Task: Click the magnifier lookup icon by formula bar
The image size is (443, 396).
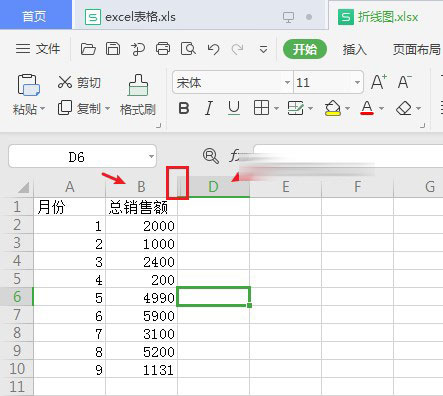Action: click(x=211, y=156)
